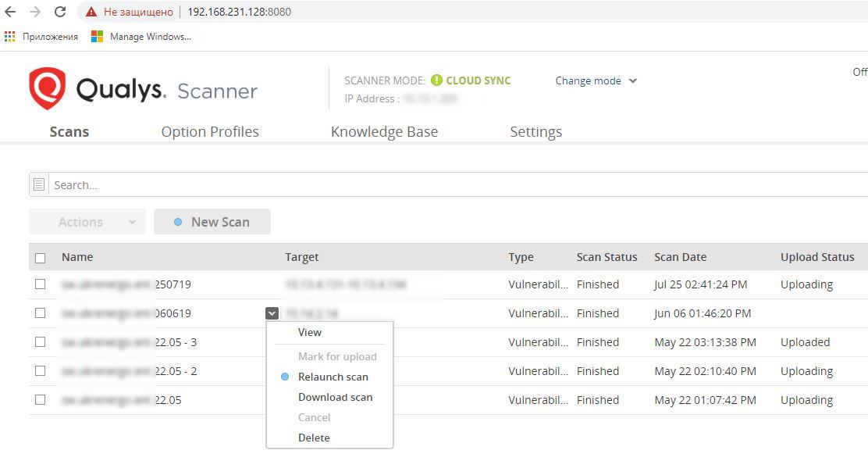Open the Knowledge Base section

tap(384, 131)
